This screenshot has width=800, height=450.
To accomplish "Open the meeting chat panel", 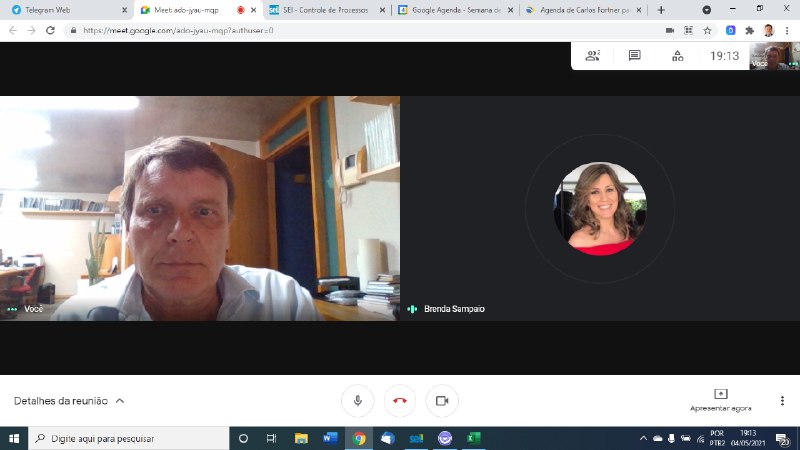I will click(635, 56).
